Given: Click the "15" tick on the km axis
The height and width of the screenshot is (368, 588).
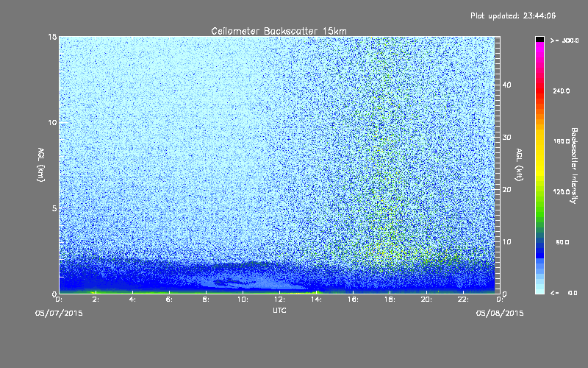Looking at the screenshot, I should coord(52,37).
